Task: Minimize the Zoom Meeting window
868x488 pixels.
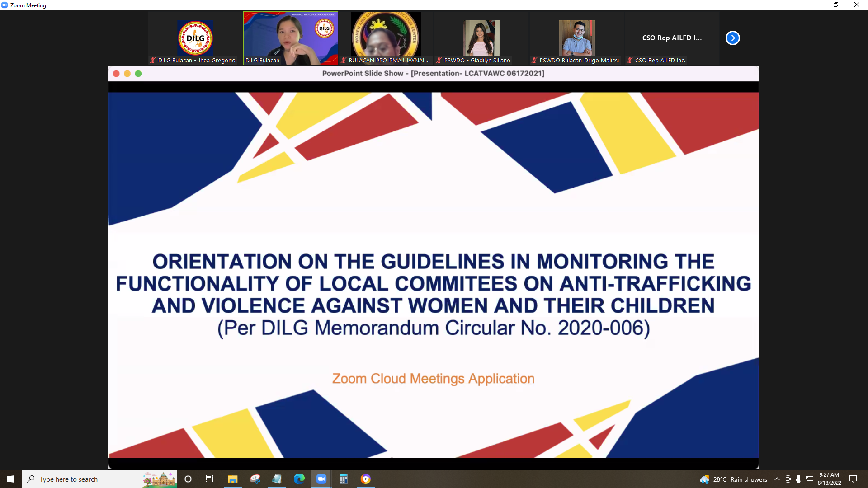Action: pos(816,5)
